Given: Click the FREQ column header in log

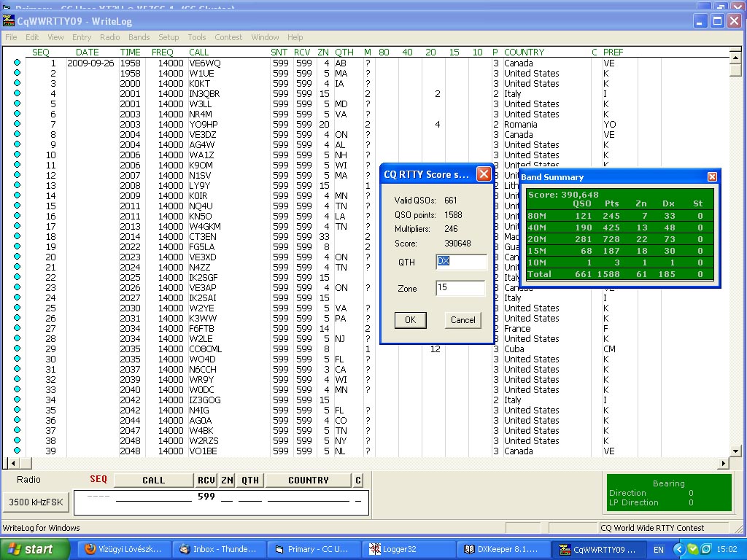Looking at the screenshot, I should click(x=162, y=52).
